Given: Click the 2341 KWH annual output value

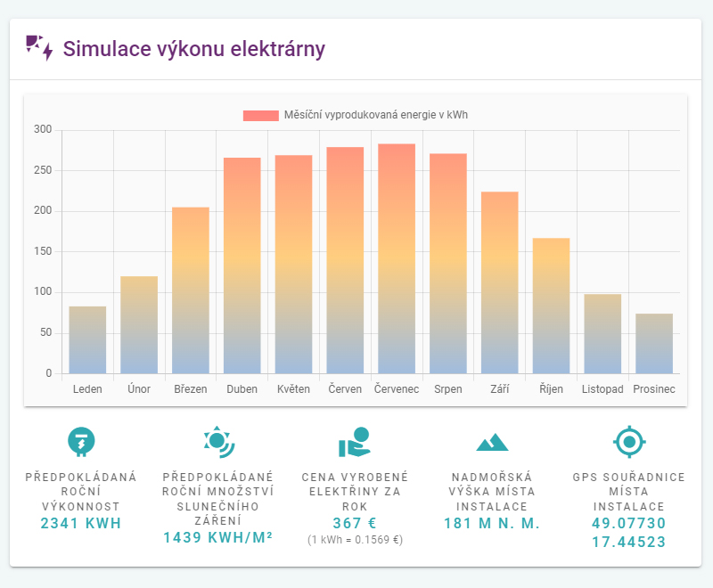Looking at the screenshot, I should [80, 523].
